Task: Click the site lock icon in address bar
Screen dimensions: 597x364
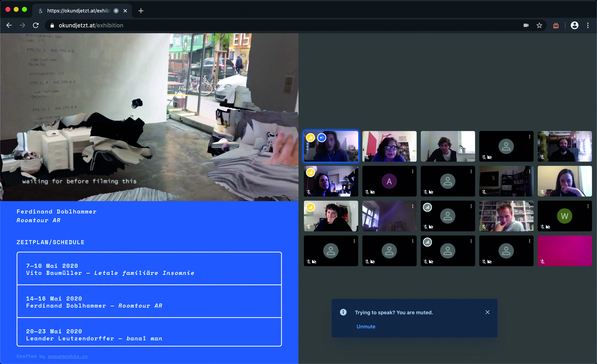Action: click(x=52, y=25)
